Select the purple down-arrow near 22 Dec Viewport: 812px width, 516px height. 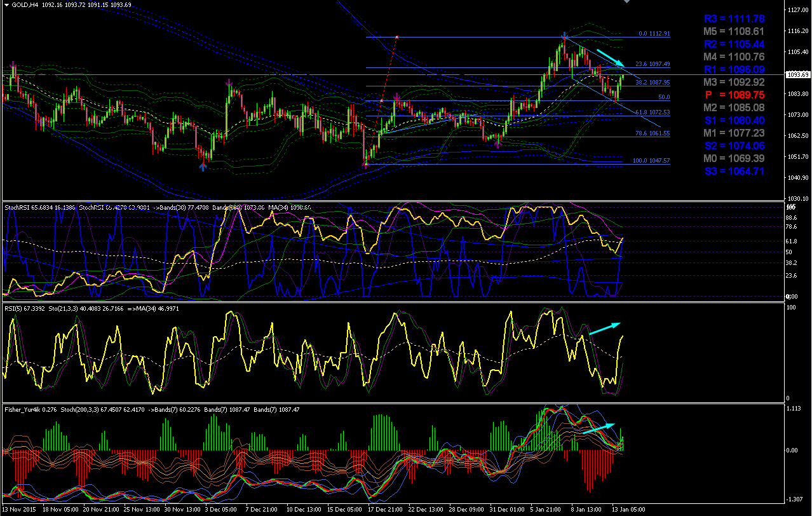pyautogui.click(x=397, y=97)
